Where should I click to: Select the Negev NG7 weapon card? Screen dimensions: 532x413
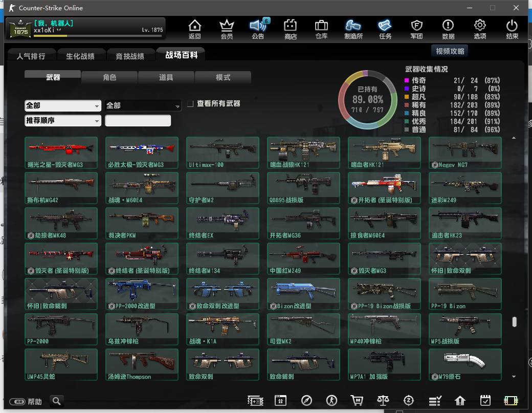pos(465,153)
